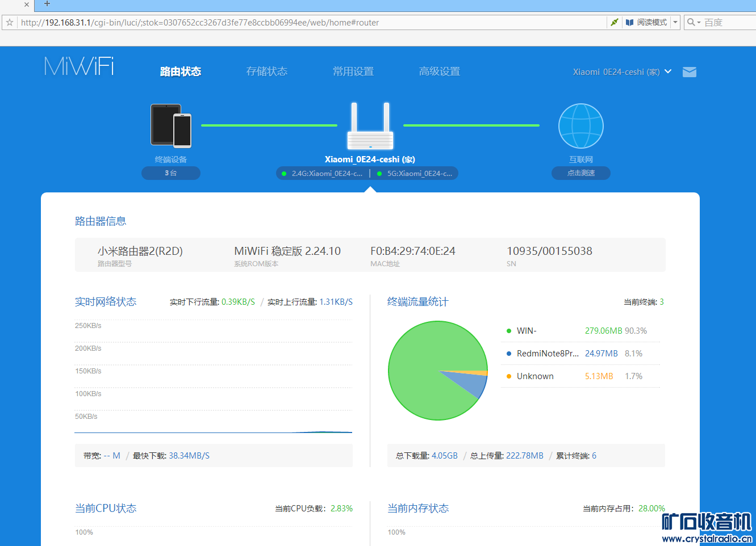Screen dimensions: 756x546
Task: Open the mail notification envelope icon
Action: coord(689,72)
